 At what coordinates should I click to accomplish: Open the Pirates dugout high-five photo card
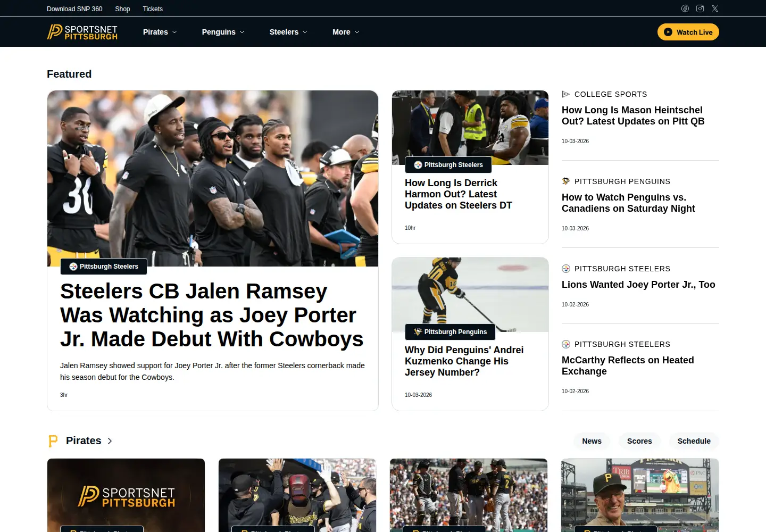297,495
